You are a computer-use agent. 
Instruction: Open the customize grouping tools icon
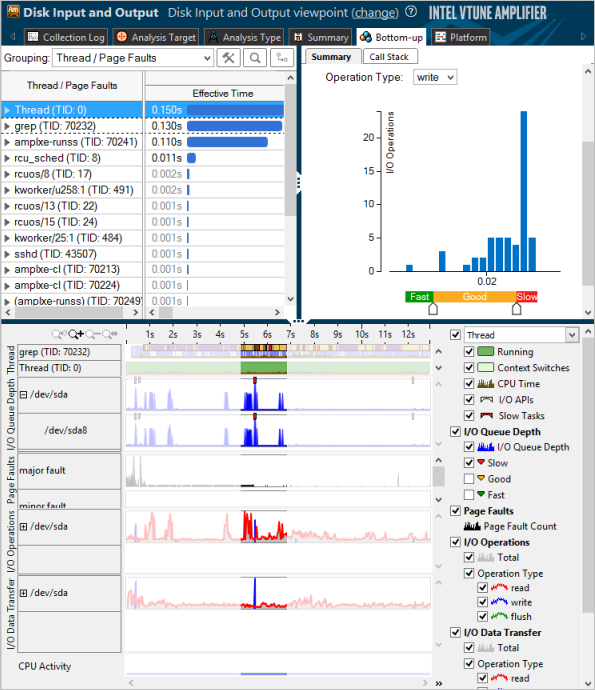[x=228, y=58]
